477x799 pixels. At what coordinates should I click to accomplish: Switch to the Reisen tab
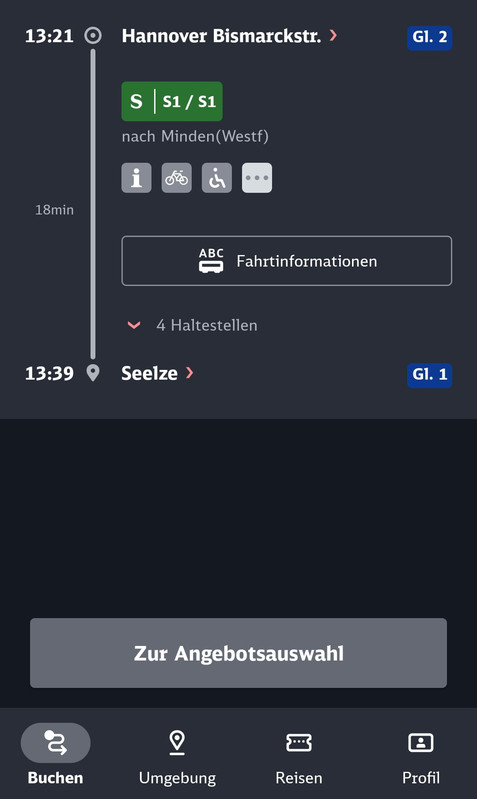(x=299, y=755)
